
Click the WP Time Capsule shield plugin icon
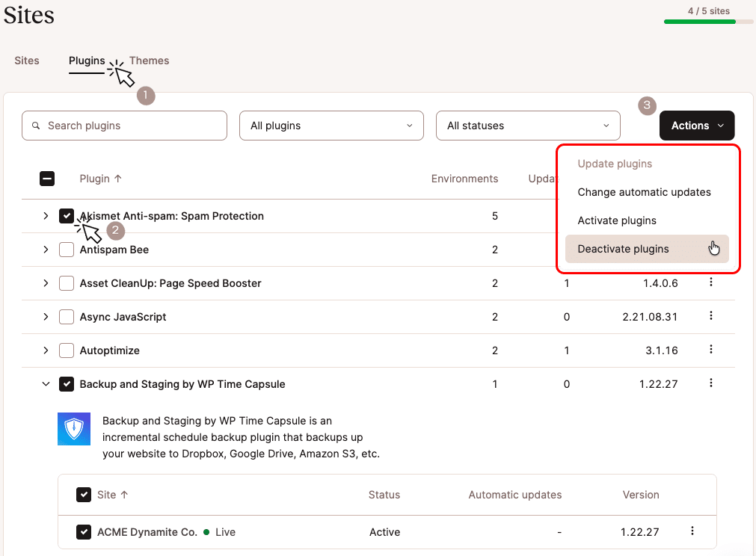(74, 429)
